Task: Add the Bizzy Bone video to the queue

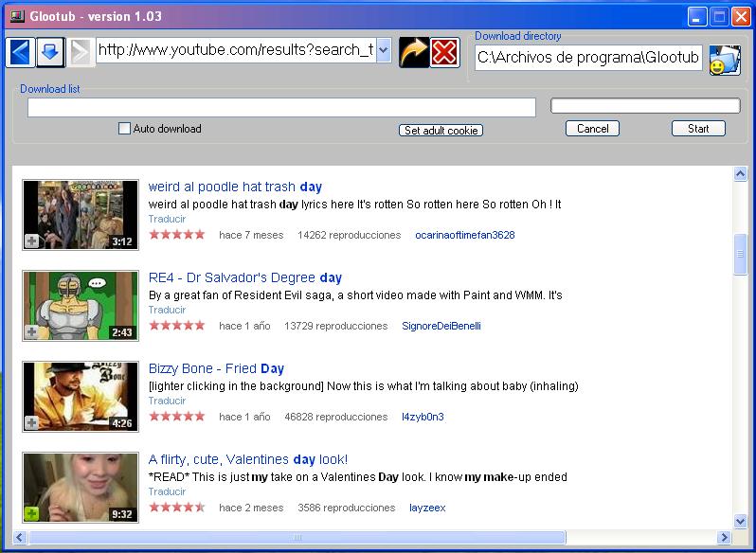Action: [x=32, y=422]
